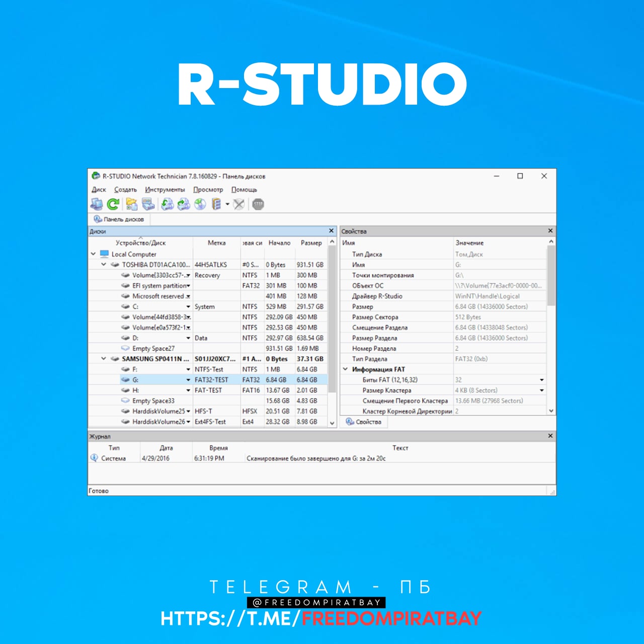Click the Сканирование было завершено log message

[x=316, y=458]
